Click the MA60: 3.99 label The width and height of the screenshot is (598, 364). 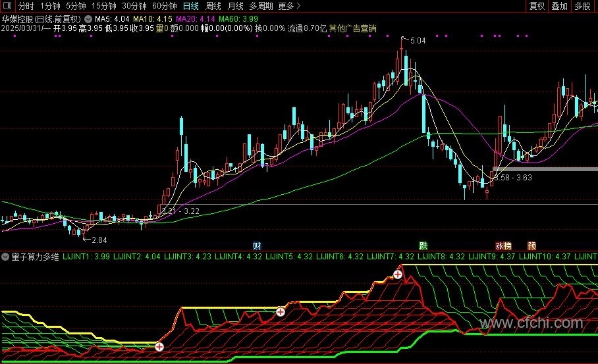pos(238,18)
